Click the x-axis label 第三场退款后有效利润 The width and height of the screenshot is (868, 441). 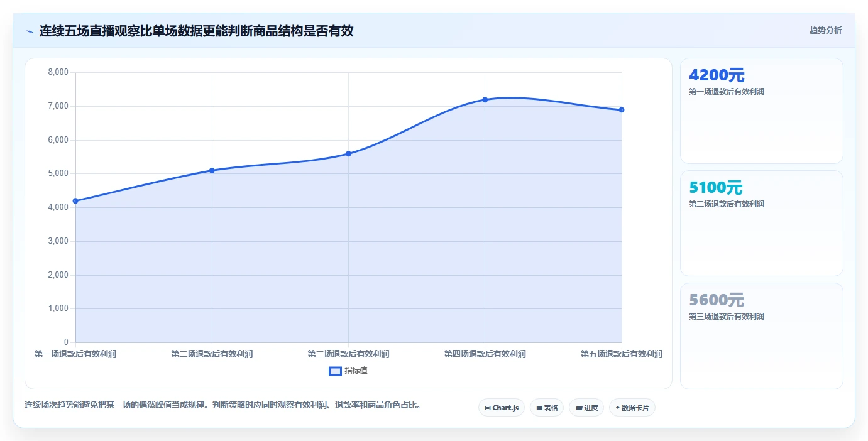pyautogui.click(x=348, y=354)
